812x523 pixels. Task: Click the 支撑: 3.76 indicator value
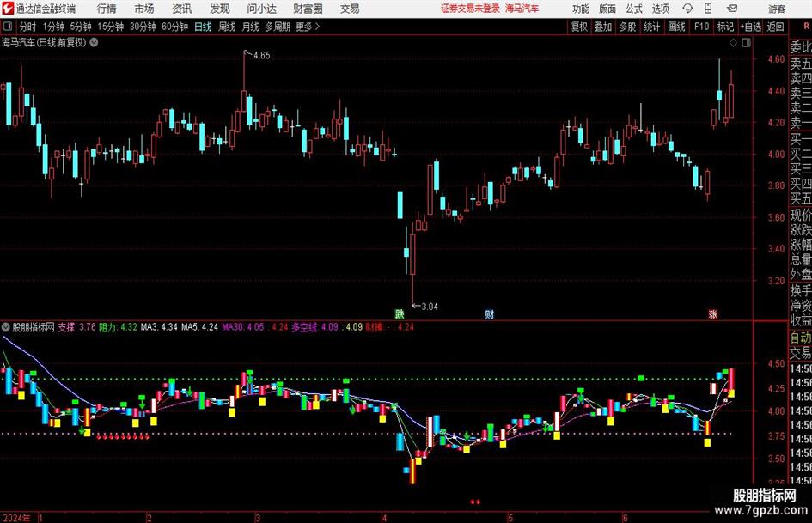(x=76, y=326)
